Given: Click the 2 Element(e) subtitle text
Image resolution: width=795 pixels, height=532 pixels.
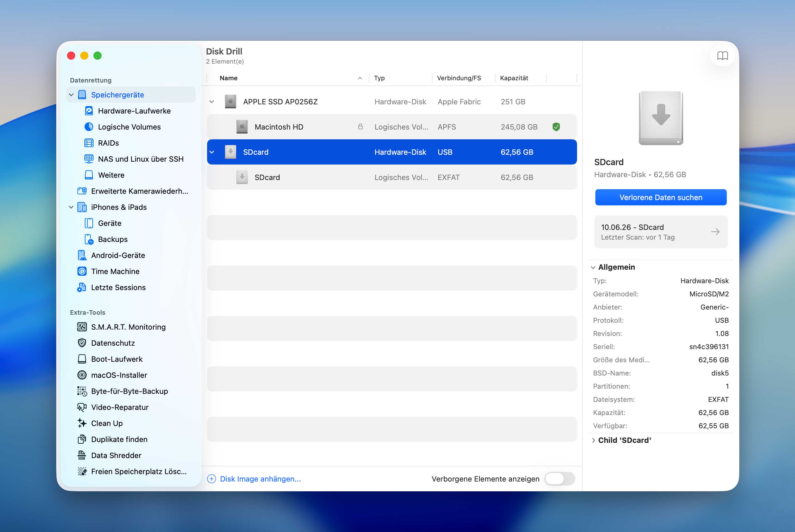Looking at the screenshot, I should 225,61.
